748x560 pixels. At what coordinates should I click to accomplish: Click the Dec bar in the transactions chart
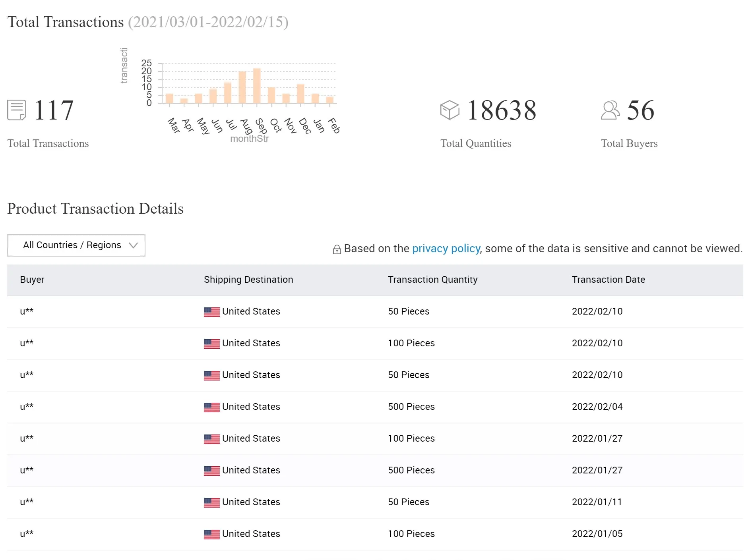click(300, 94)
